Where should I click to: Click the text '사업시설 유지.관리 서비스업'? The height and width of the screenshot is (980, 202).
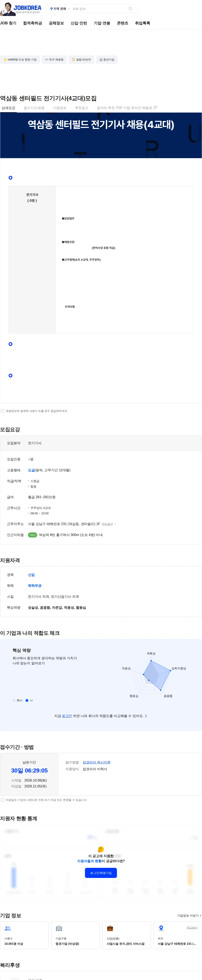point(125,944)
